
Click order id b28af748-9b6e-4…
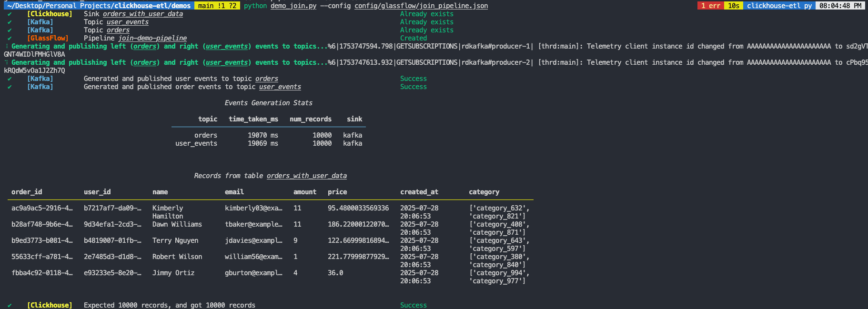tap(42, 224)
